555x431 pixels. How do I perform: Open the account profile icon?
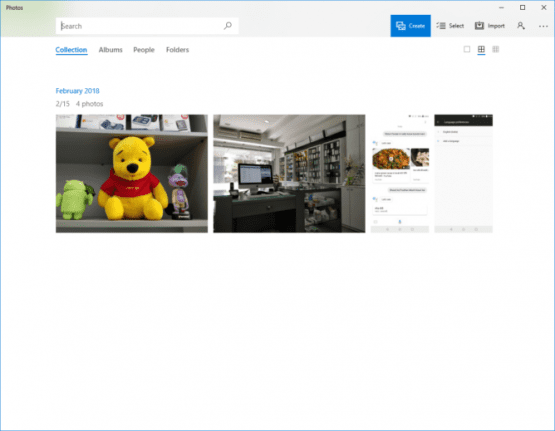point(520,26)
